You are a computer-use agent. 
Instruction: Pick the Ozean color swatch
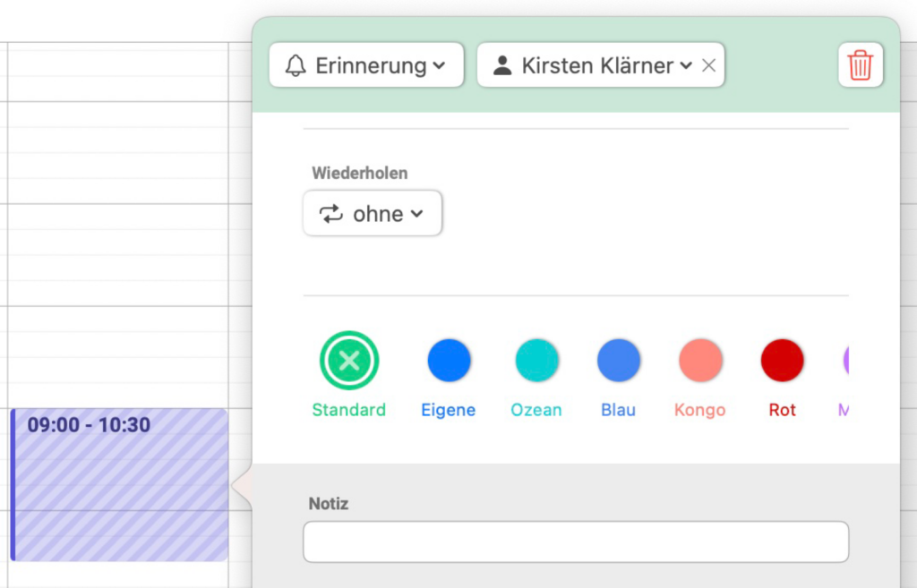pyautogui.click(x=536, y=360)
